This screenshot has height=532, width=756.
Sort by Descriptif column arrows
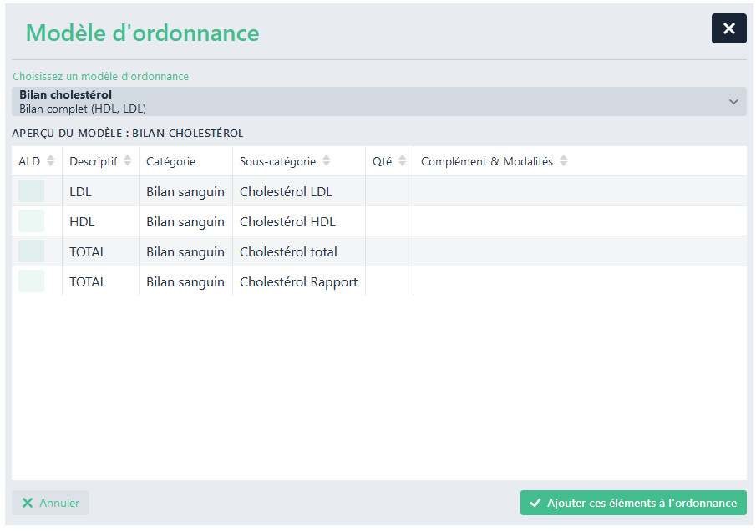tap(127, 161)
